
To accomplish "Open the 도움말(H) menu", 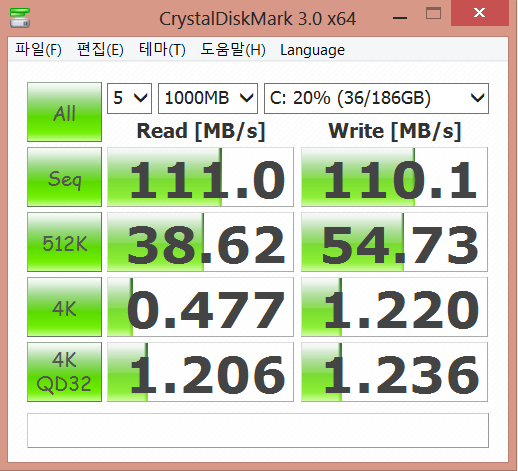I will pyautogui.click(x=233, y=50).
